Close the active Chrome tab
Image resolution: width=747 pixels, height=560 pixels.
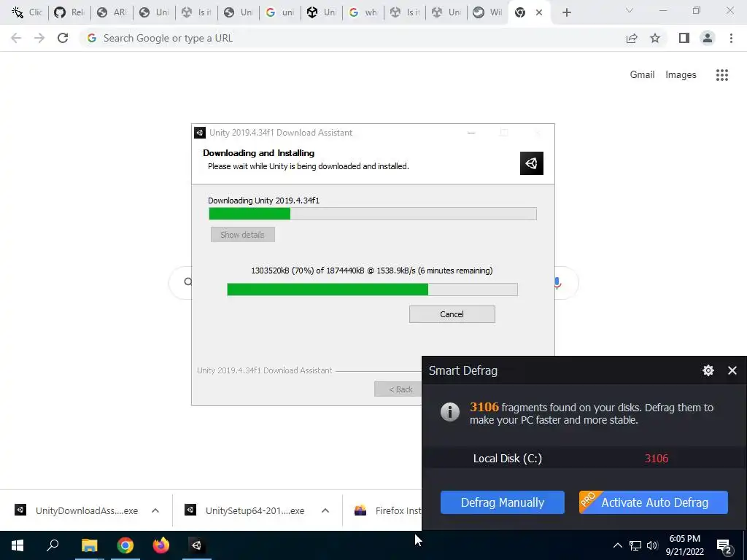539,12
